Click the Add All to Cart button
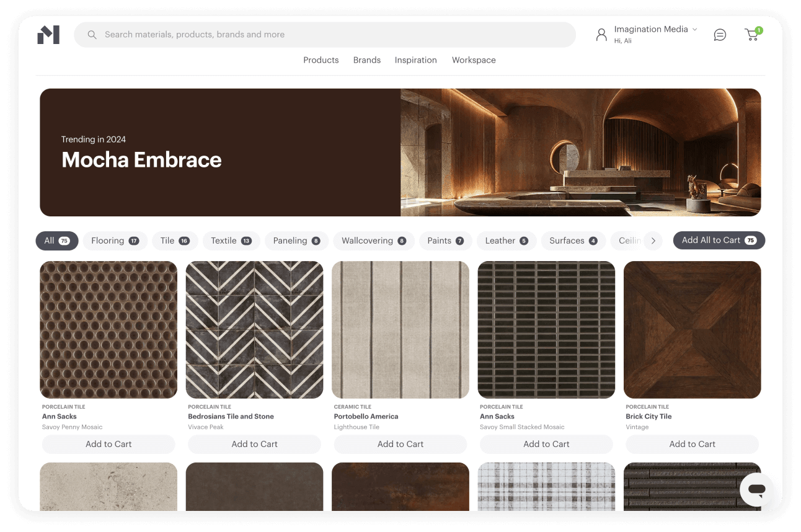Viewport: 801px width, 532px height. (719, 240)
